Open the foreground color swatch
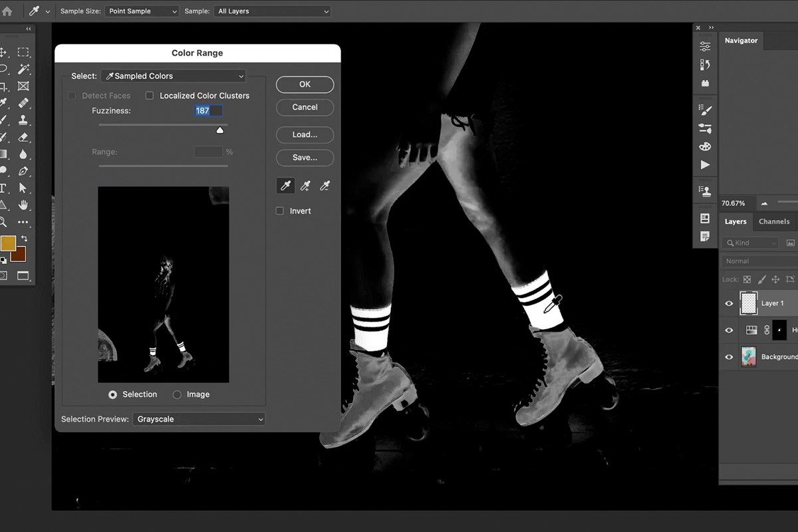Screen dimensions: 798x532 pos(8,243)
